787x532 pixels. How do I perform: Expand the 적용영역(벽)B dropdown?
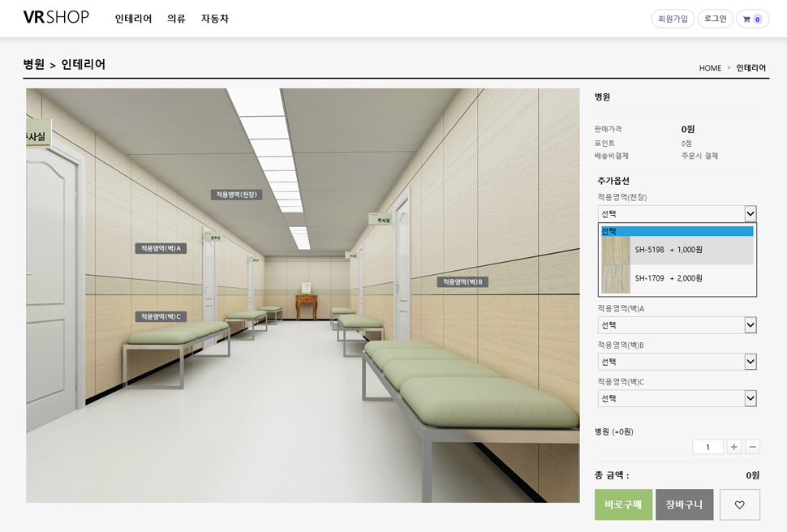[677, 362]
